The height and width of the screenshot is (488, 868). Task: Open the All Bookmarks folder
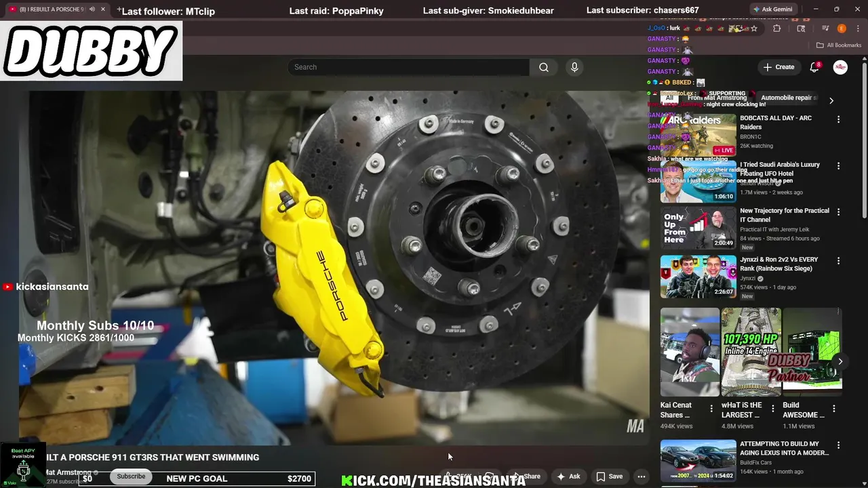pos(839,45)
